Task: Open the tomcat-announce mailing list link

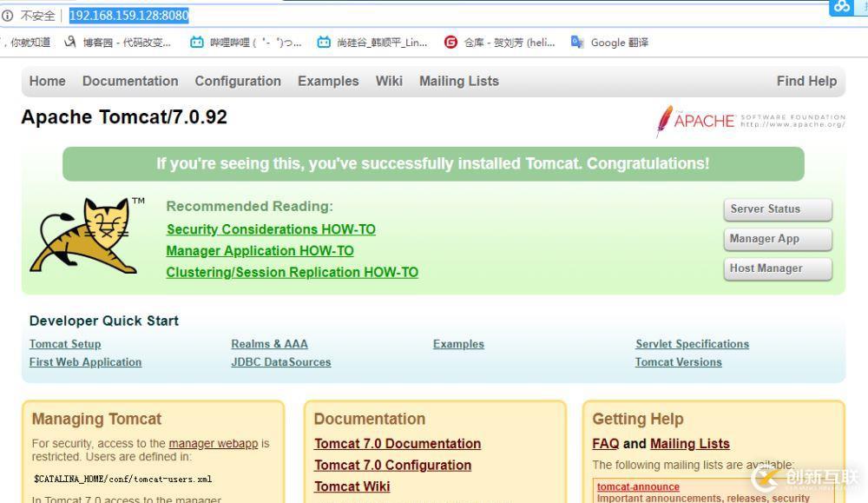Action: 638,486
